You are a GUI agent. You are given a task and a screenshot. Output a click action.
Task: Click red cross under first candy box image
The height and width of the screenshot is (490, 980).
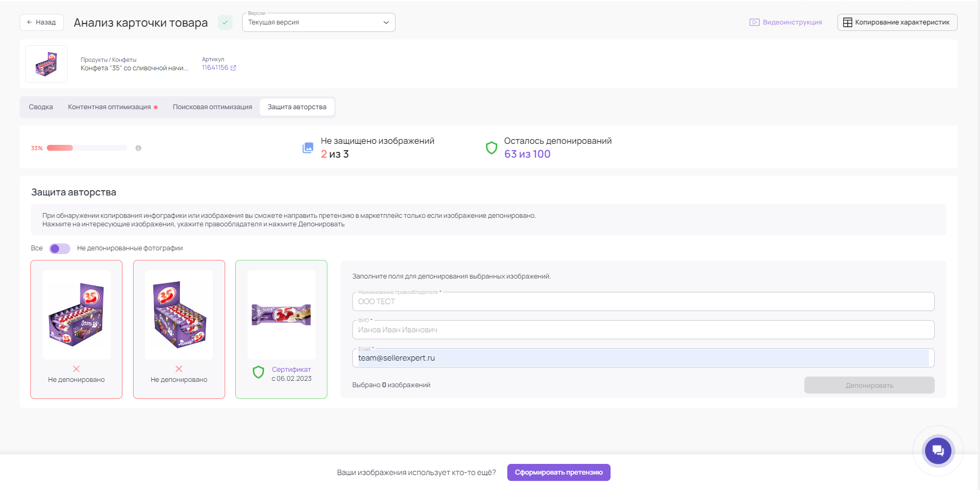pos(77,369)
